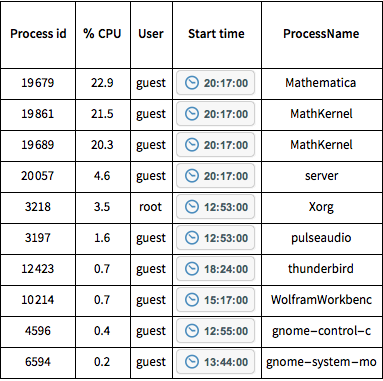Click the clock icon for process 19689
This screenshot has width=383, height=381.
(192, 145)
